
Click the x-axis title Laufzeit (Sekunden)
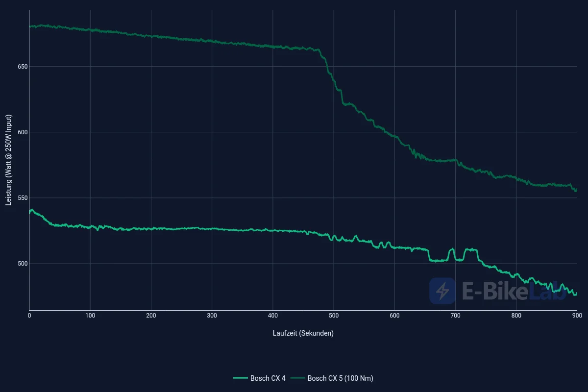click(x=303, y=333)
